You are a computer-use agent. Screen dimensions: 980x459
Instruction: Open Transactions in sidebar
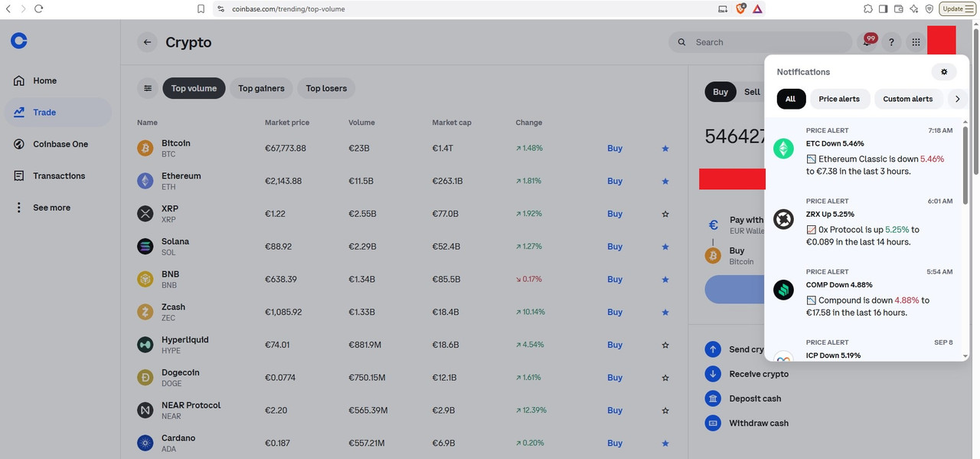click(x=57, y=175)
